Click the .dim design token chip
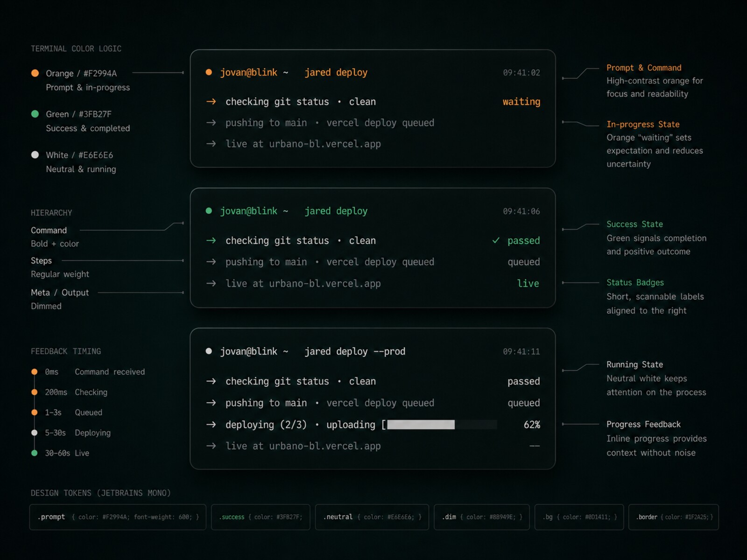Viewport: 747px width, 560px height. [x=482, y=517]
